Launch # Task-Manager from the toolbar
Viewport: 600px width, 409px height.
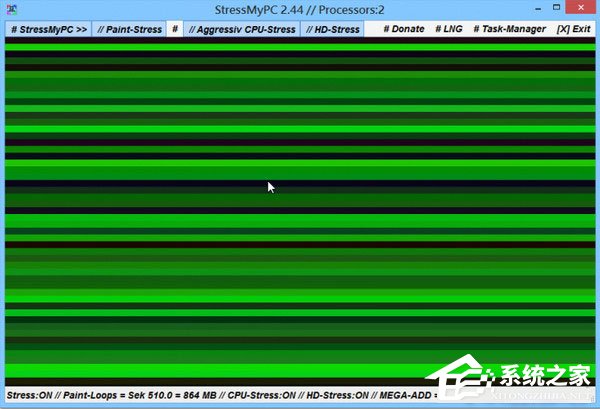point(509,29)
